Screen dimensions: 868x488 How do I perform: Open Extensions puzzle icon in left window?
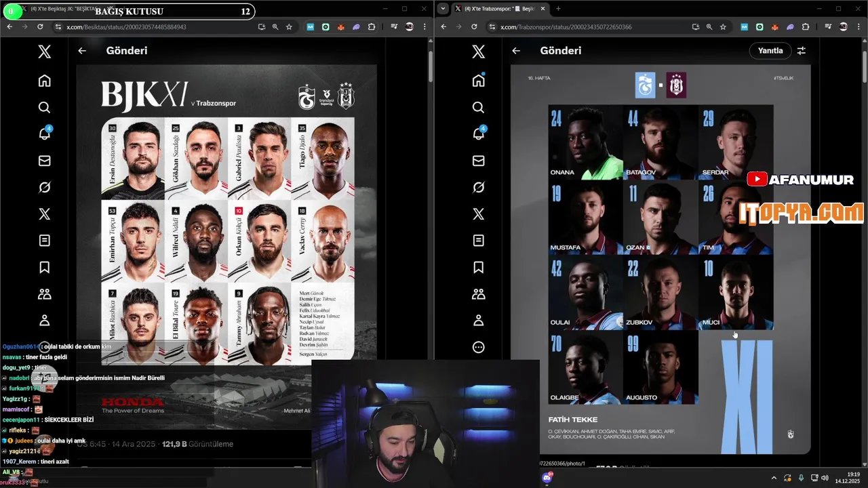pos(372,26)
